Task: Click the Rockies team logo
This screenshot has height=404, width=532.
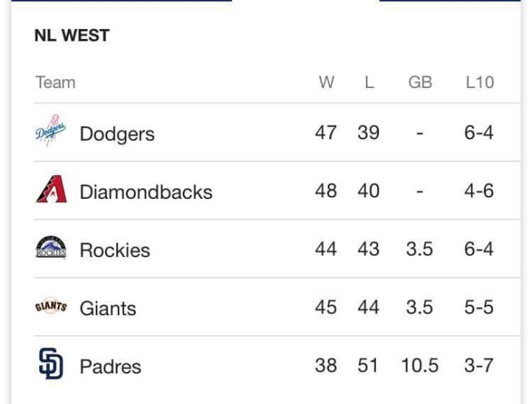Action: 51,248
